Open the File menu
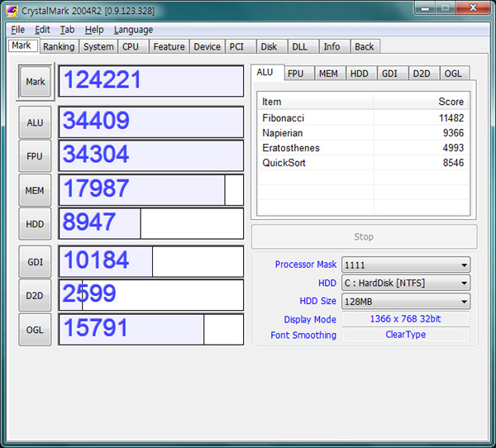Viewport: 496px width, 448px height. pos(17,30)
